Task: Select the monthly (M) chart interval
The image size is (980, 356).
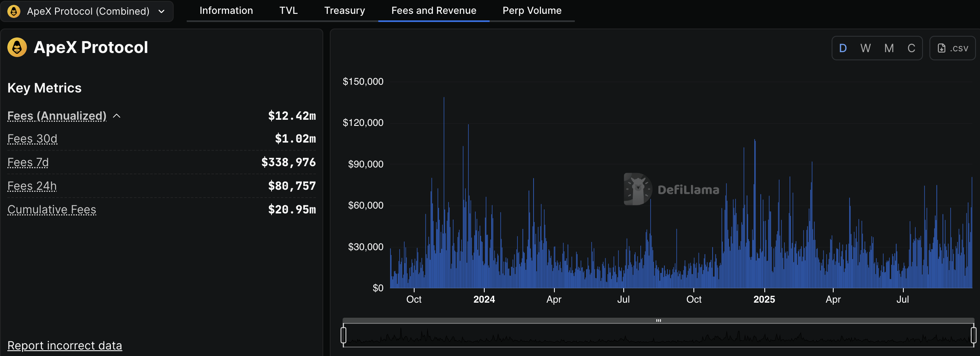Action: point(889,48)
